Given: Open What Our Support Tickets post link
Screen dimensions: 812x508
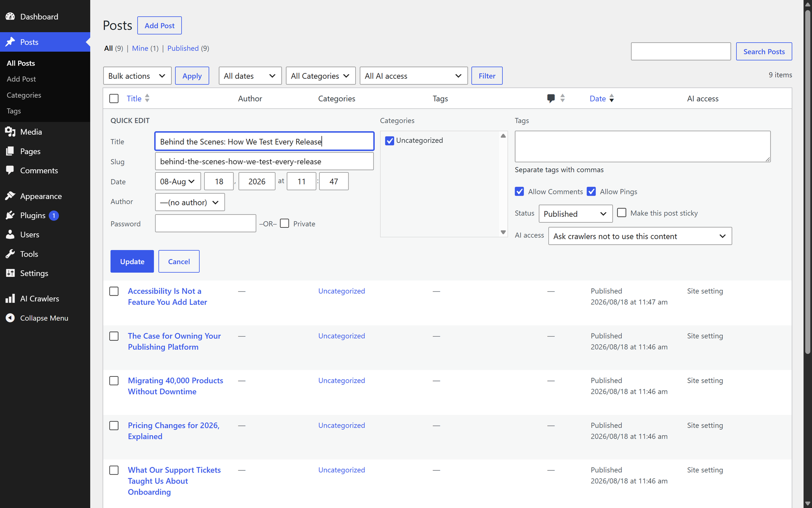Looking at the screenshot, I should pyautogui.click(x=174, y=481).
